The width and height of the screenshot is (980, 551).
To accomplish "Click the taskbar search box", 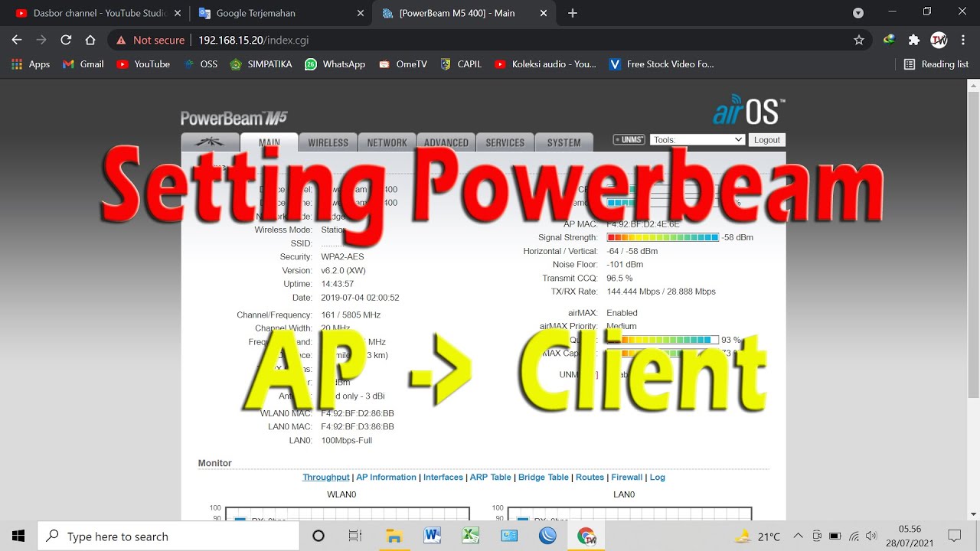I will pos(168,536).
